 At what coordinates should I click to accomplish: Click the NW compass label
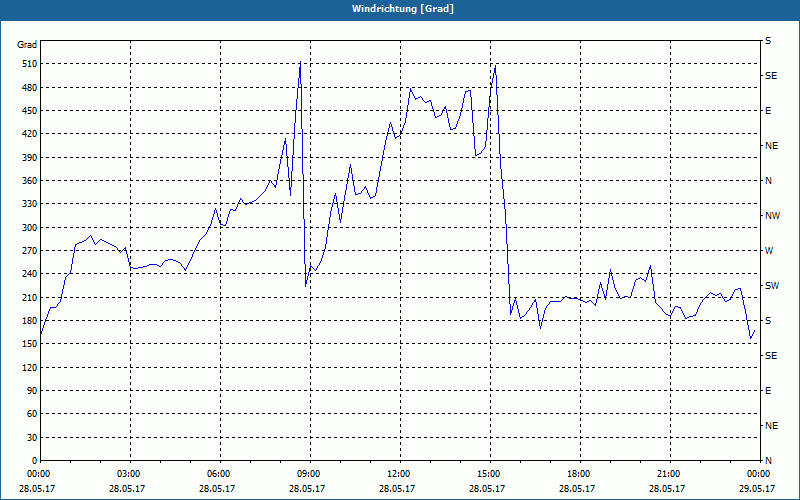point(773,216)
